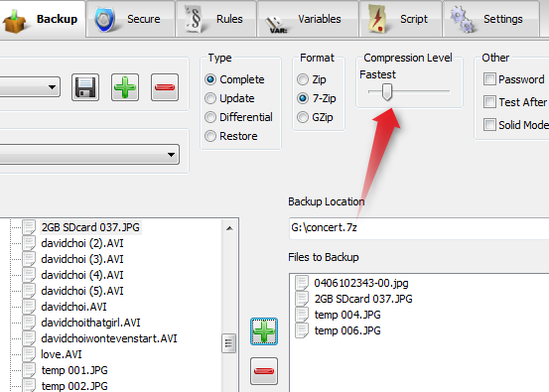Select temp 002.JPG in file tree
Viewport: 549px width, 392px height.
pos(74,386)
